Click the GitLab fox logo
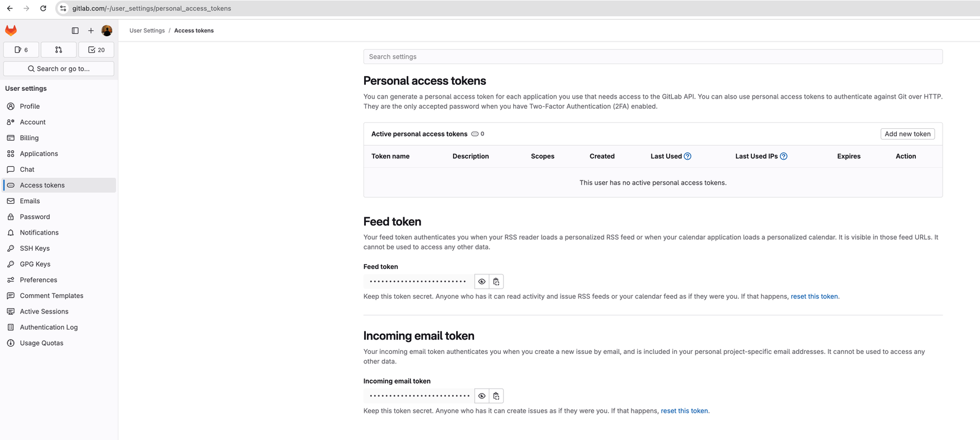Image resolution: width=980 pixels, height=440 pixels. (11, 30)
